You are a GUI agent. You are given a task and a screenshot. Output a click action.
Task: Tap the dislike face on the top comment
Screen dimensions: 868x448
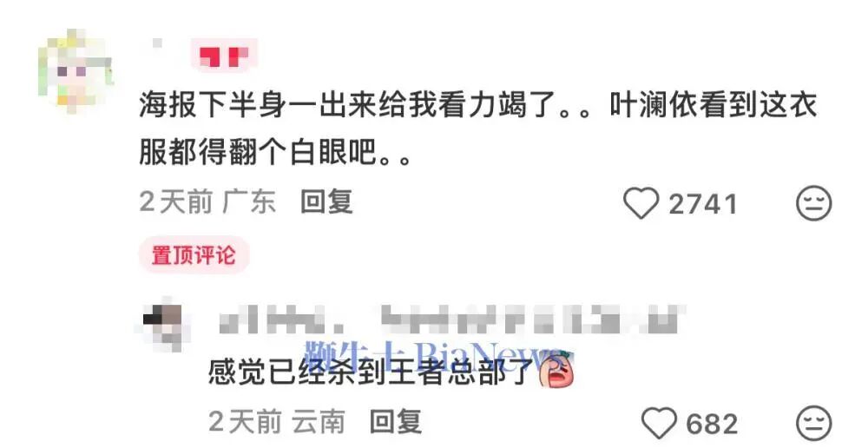[x=814, y=203]
